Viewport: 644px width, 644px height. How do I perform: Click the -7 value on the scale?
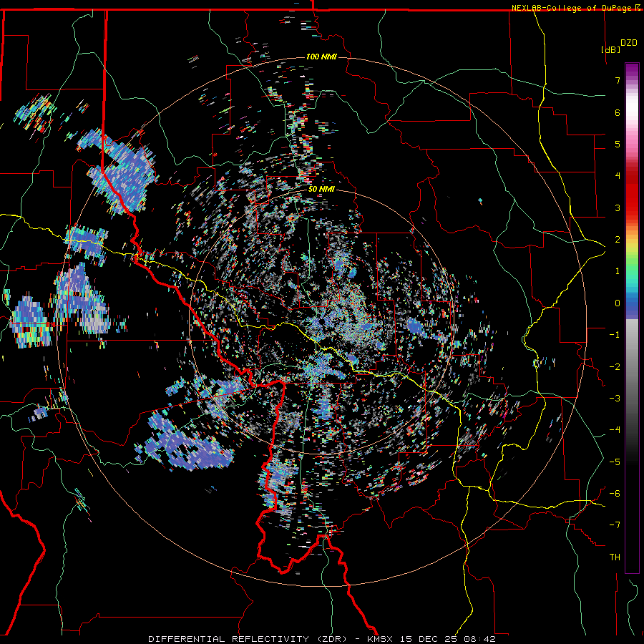(615, 525)
